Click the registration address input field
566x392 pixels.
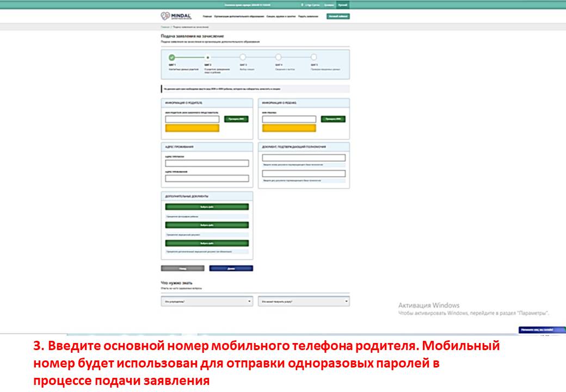207,163
